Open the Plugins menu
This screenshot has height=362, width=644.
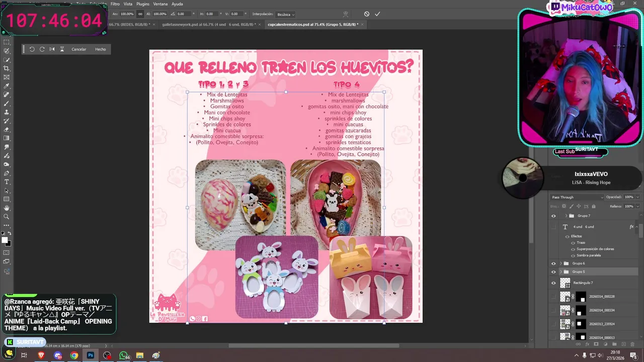pyautogui.click(x=143, y=4)
